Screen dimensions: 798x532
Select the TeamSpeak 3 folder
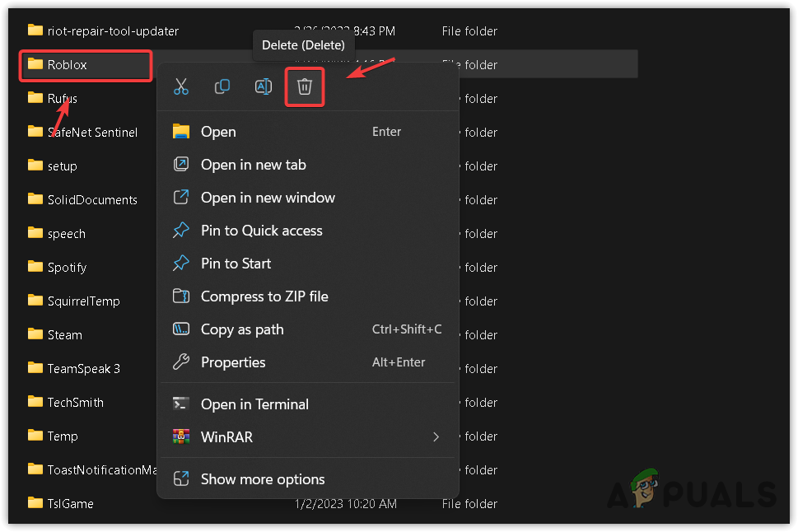click(x=83, y=368)
